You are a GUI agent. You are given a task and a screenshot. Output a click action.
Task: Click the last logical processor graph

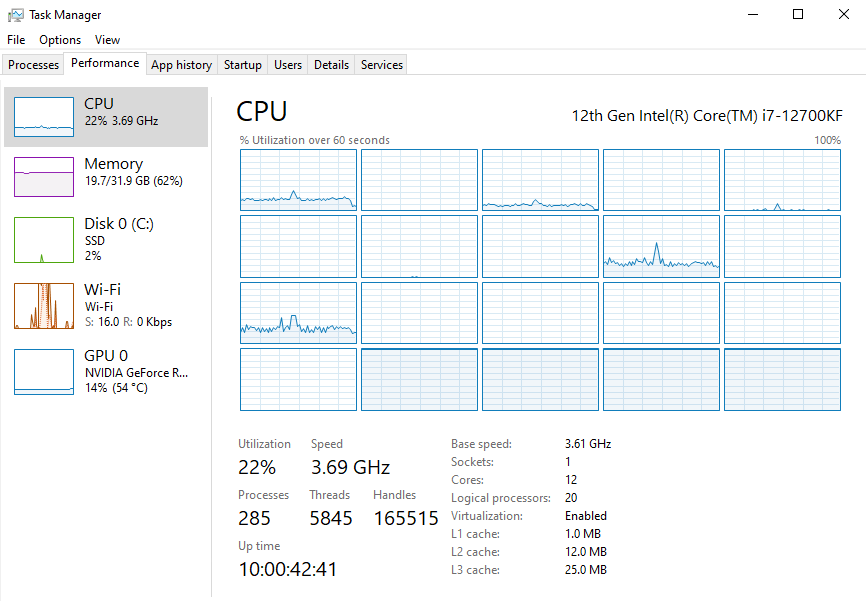782,379
